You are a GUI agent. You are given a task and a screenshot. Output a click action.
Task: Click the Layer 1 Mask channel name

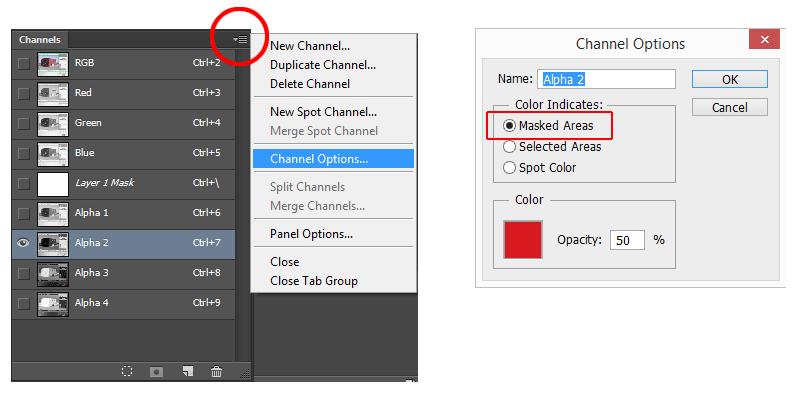coord(104,183)
